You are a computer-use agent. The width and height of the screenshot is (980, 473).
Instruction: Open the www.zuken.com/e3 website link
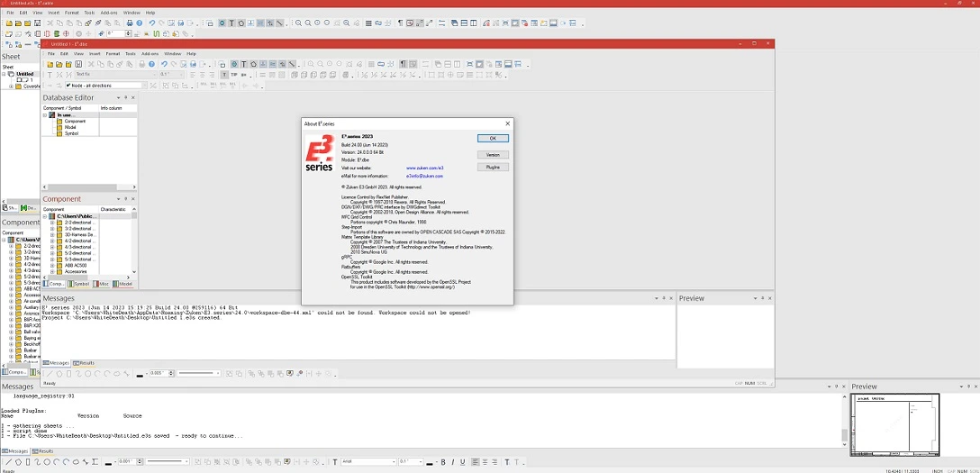pos(425,168)
